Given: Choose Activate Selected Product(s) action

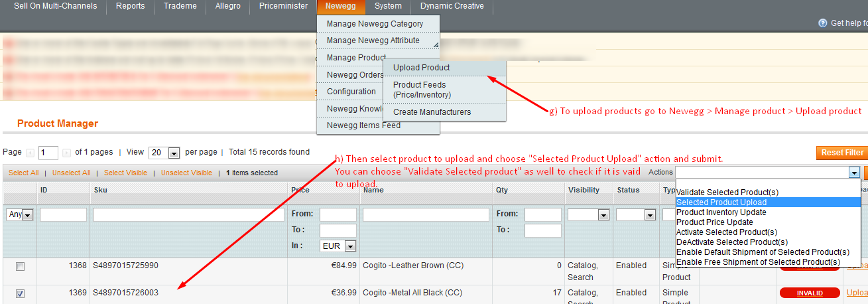Looking at the screenshot, I should pos(768,232).
